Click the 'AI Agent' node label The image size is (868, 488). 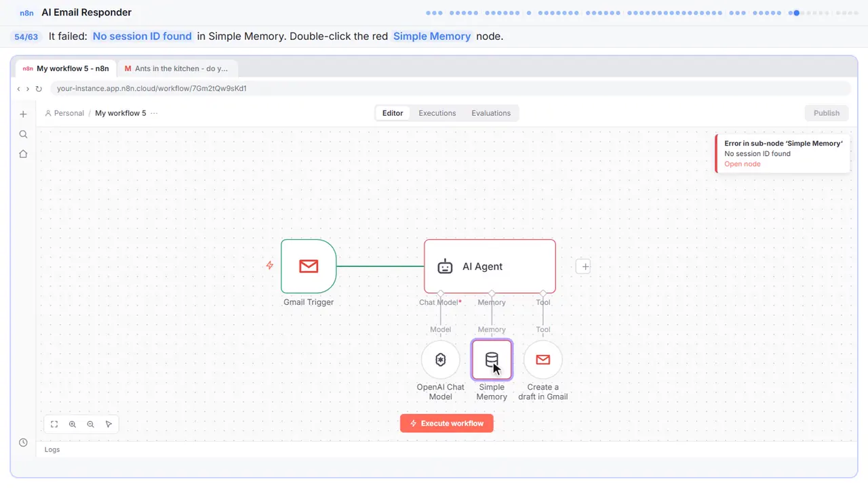click(483, 266)
